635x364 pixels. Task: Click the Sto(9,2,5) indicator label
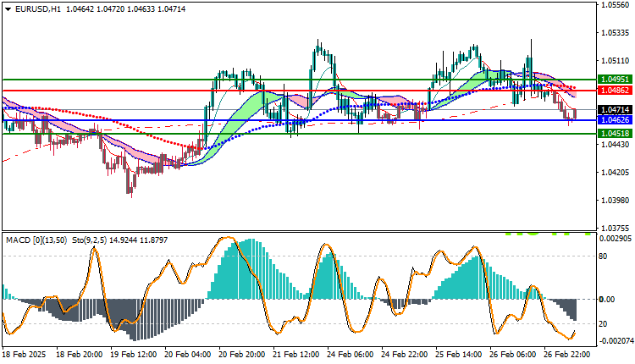click(89, 240)
